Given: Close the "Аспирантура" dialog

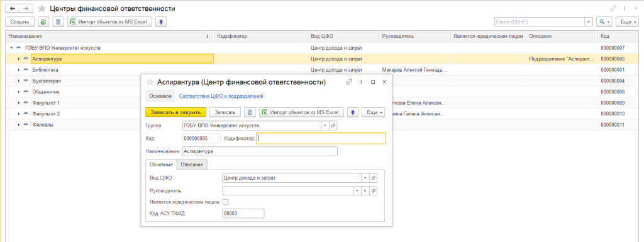Looking at the screenshot, I should pyautogui.click(x=384, y=82).
